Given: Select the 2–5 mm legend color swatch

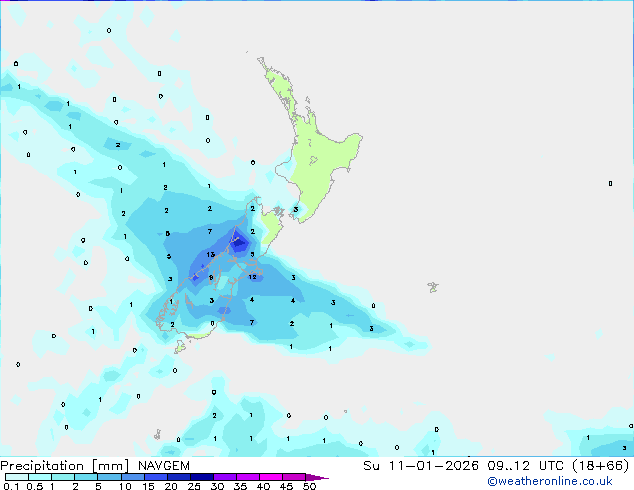Looking at the screenshot, I should coord(86,477).
